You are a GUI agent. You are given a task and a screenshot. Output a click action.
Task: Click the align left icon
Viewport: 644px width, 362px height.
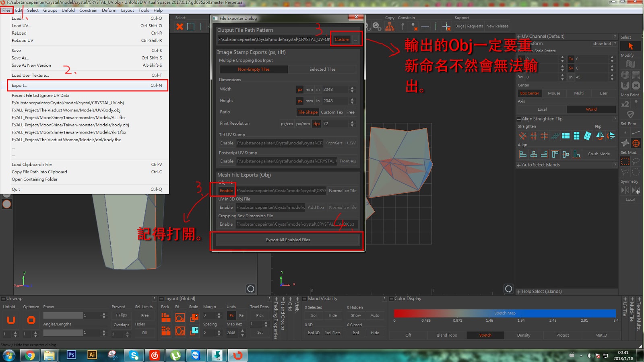click(x=523, y=154)
